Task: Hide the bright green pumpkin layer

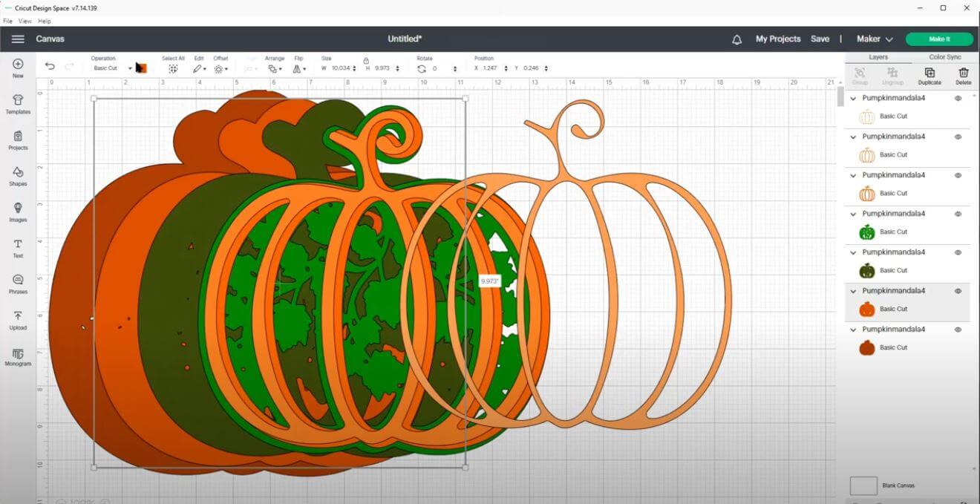Action: coord(958,214)
